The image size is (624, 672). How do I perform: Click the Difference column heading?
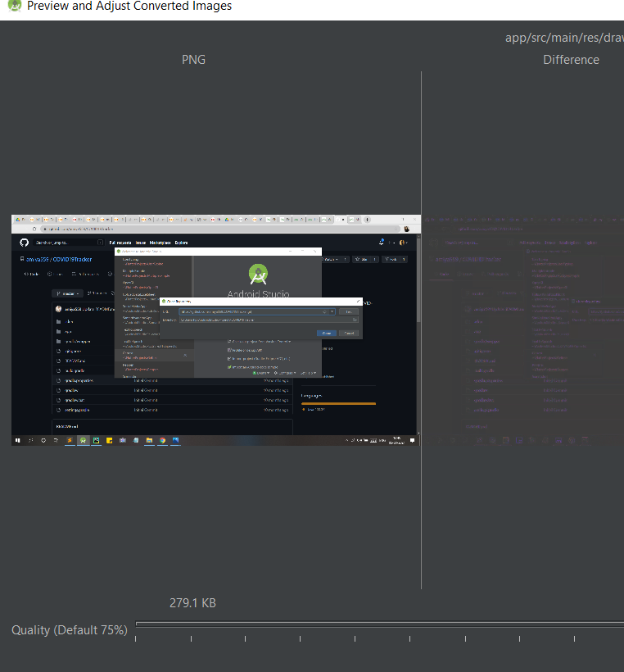tap(571, 60)
